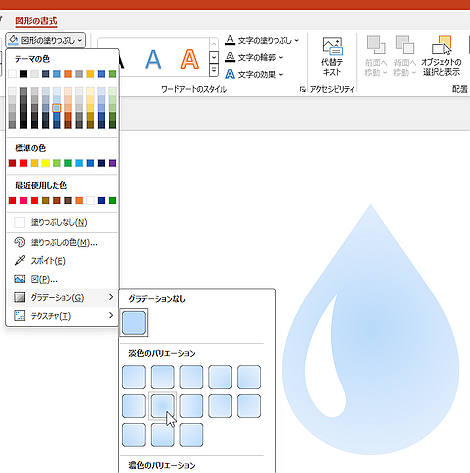Open the 文字の輪郭 dropdown
The height and width of the screenshot is (473, 470).
pos(254,57)
